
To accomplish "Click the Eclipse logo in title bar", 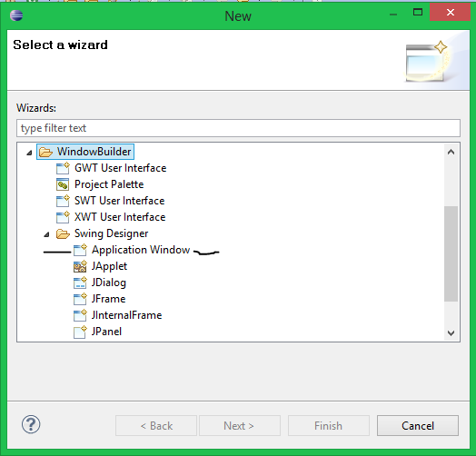I will [x=16, y=15].
